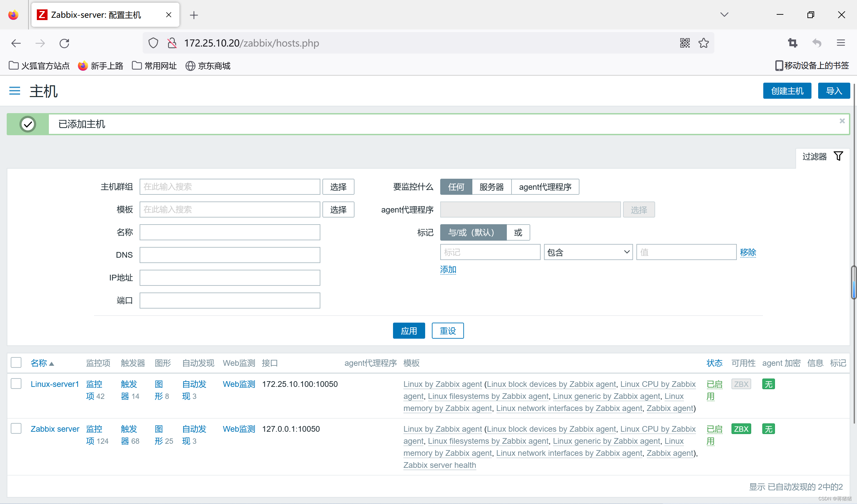This screenshot has width=857, height=504.
Task: Open 京东商城 bookmark
Action: (208, 66)
